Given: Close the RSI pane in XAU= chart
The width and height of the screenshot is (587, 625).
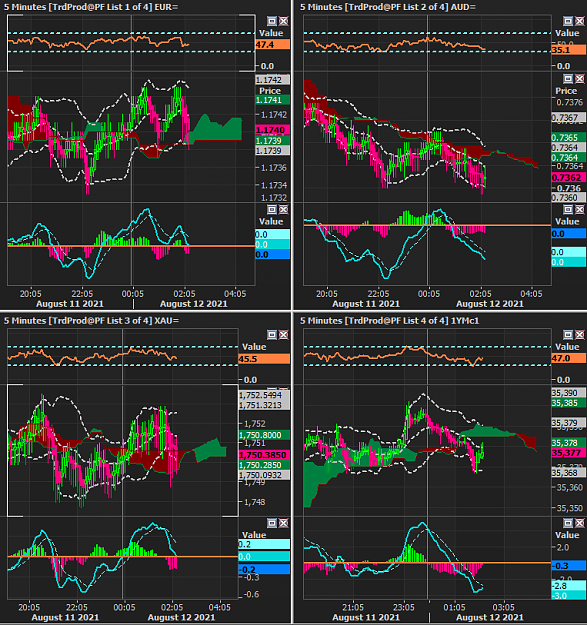Looking at the screenshot, I should tap(283, 335).
